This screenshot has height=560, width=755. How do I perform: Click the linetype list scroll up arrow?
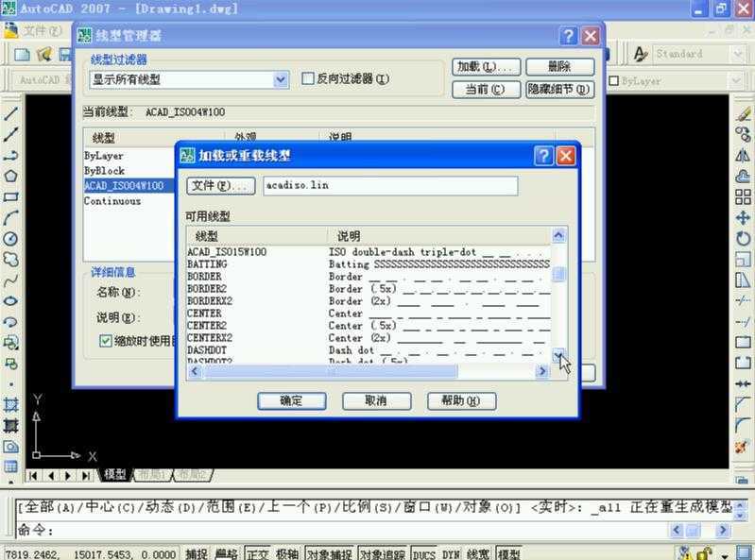pos(558,235)
